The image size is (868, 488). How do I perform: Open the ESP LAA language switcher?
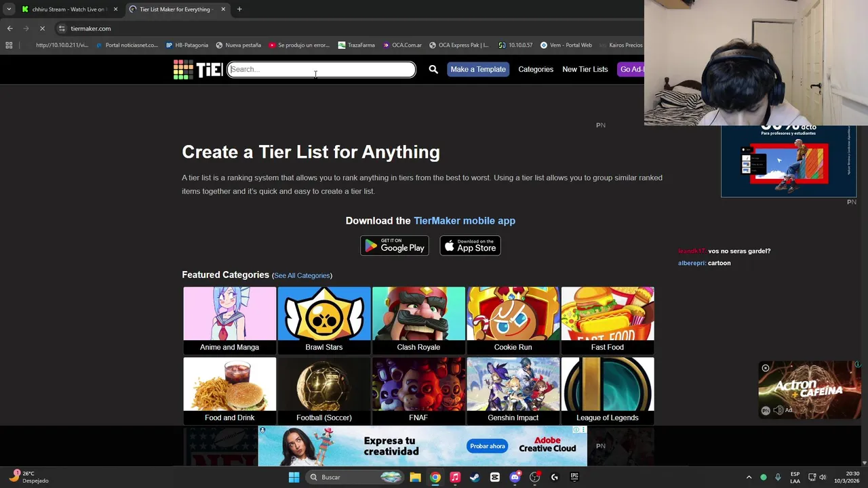(795, 477)
